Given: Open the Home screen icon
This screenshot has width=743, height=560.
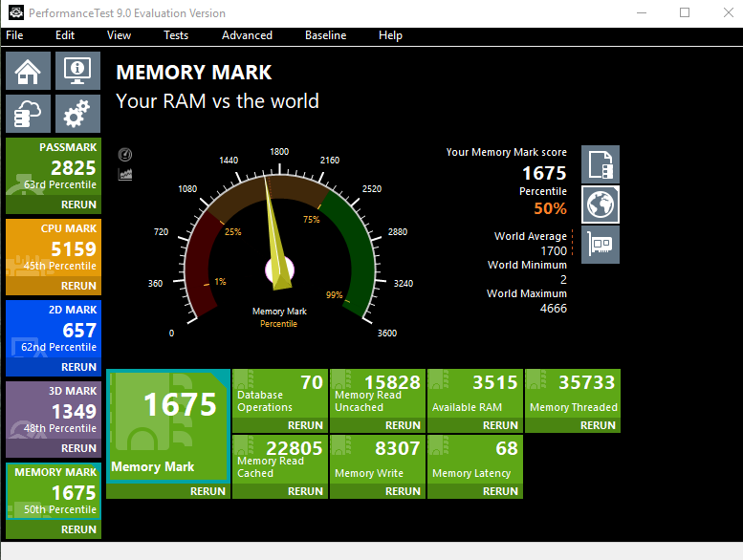Looking at the screenshot, I should coord(28,71).
